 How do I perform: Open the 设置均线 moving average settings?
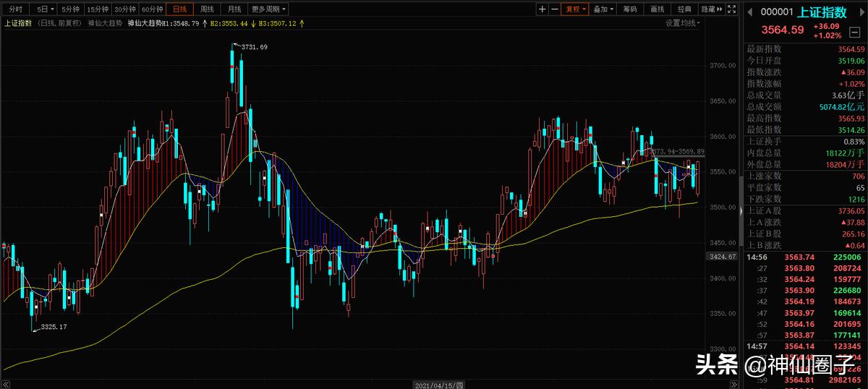(683, 23)
